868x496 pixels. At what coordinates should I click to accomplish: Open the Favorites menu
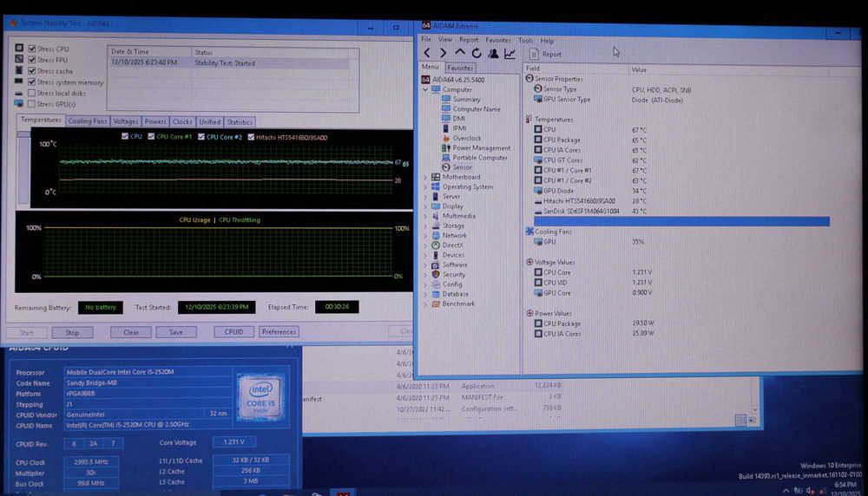[x=498, y=40]
